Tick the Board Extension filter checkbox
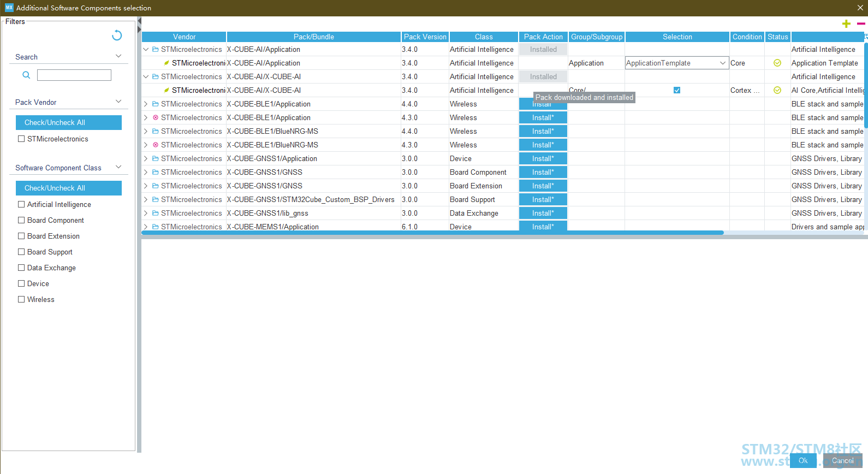Image resolution: width=868 pixels, height=474 pixels. click(21, 236)
